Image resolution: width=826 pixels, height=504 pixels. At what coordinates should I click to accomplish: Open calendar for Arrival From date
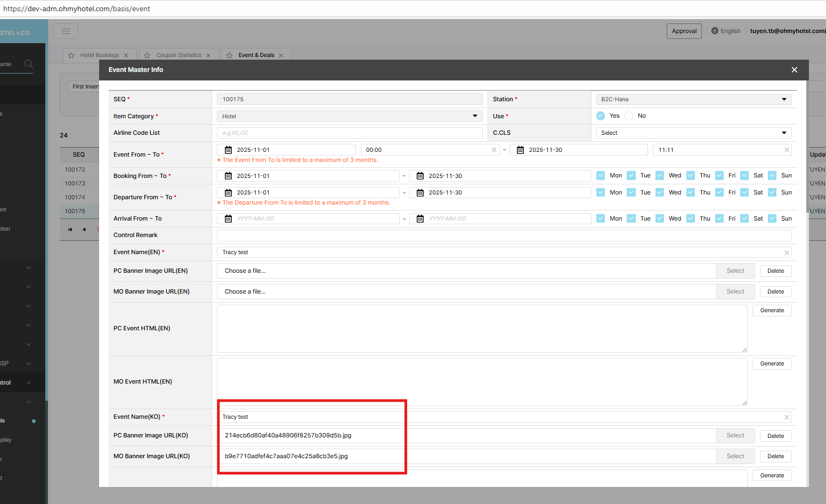pyautogui.click(x=228, y=218)
